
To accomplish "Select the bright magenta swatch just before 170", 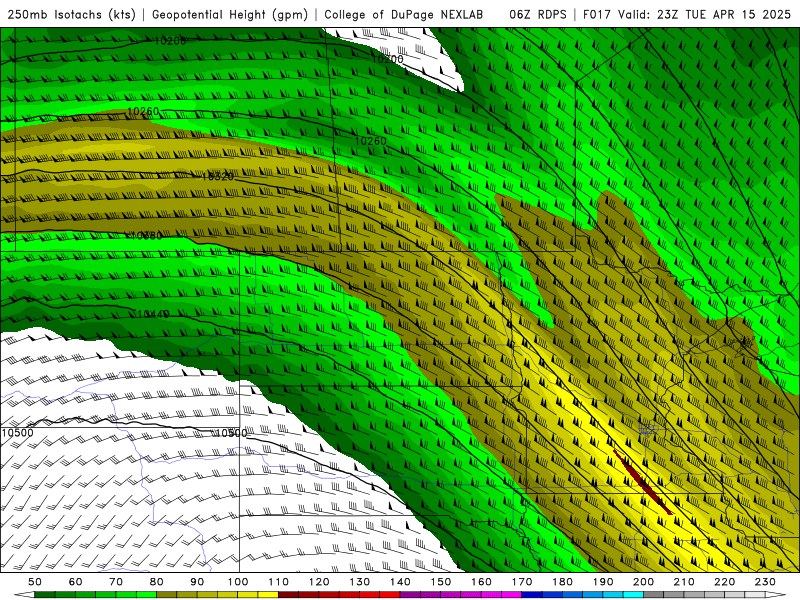I will (512, 594).
